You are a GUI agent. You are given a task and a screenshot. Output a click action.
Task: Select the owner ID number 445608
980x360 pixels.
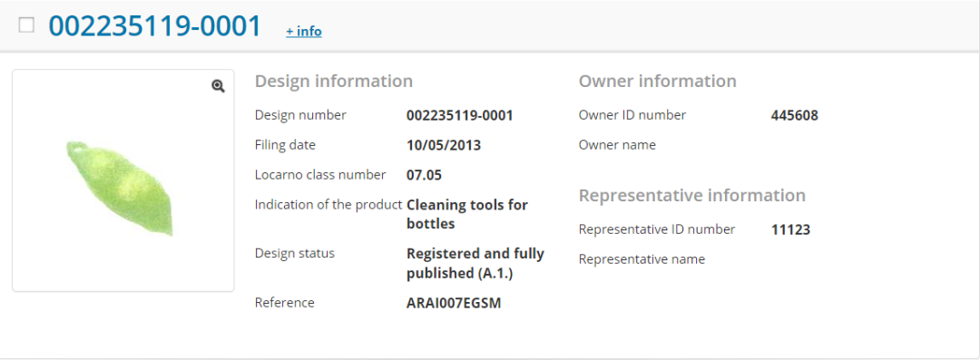794,116
